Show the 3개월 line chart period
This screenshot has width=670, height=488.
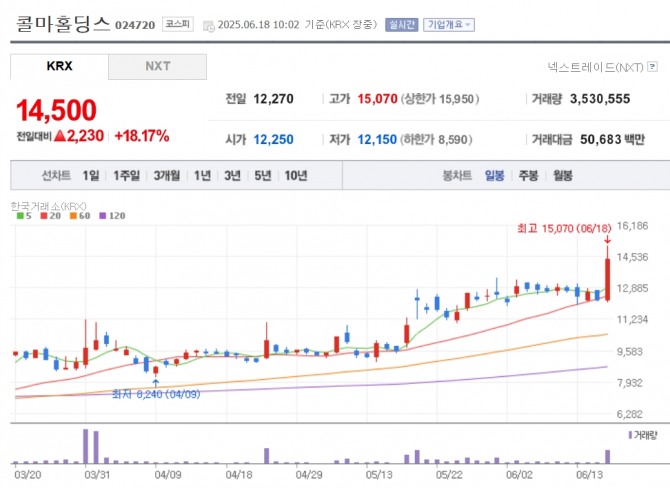point(167,175)
